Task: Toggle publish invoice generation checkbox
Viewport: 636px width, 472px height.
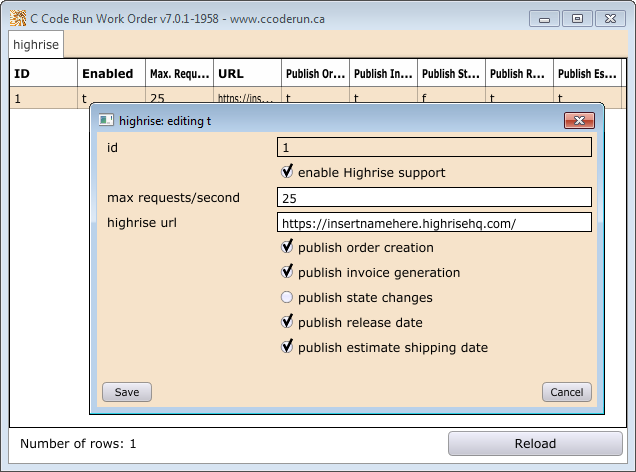Action: tap(288, 272)
